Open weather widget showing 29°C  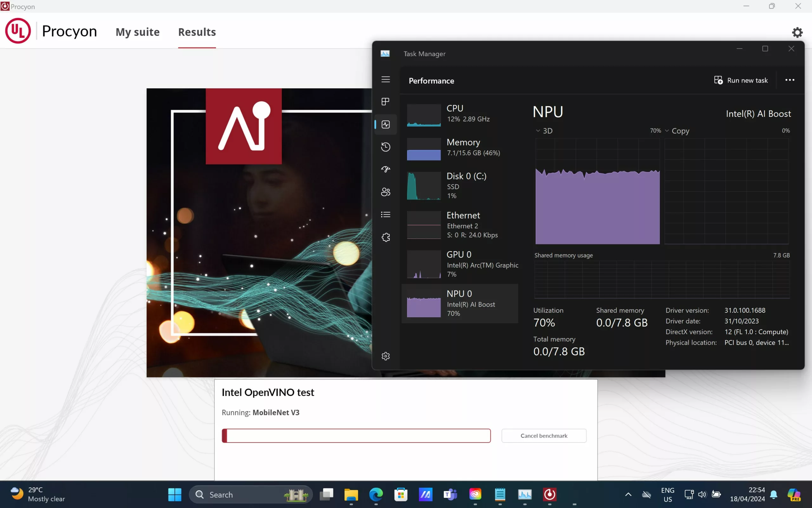tap(37, 494)
